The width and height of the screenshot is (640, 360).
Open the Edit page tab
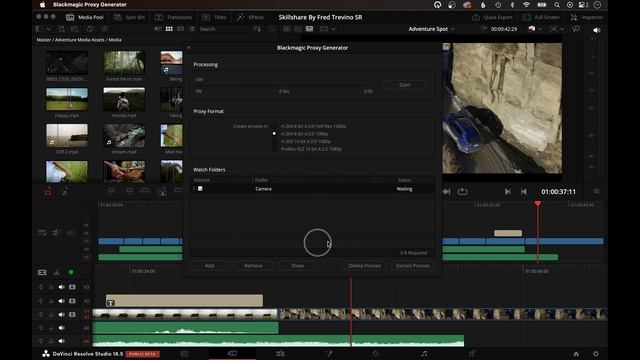(280, 353)
